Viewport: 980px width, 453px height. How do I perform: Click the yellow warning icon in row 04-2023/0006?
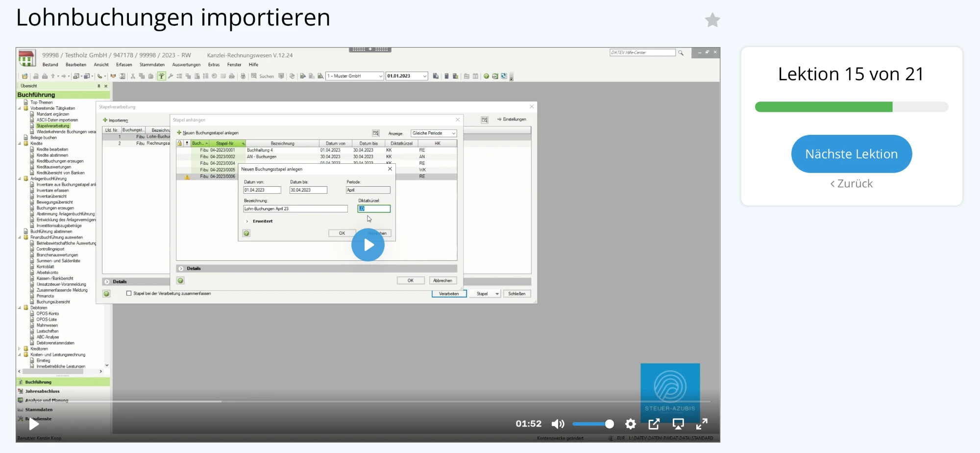click(187, 177)
